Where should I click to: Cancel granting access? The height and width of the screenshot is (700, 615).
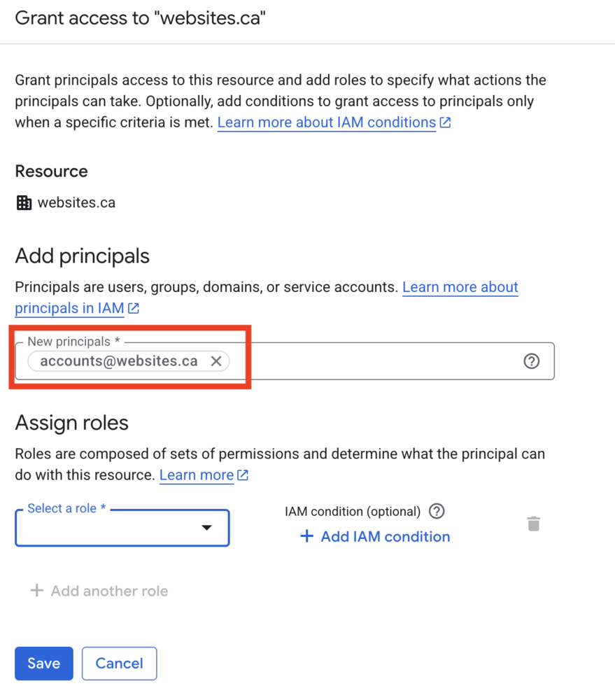tap(119, 664)
